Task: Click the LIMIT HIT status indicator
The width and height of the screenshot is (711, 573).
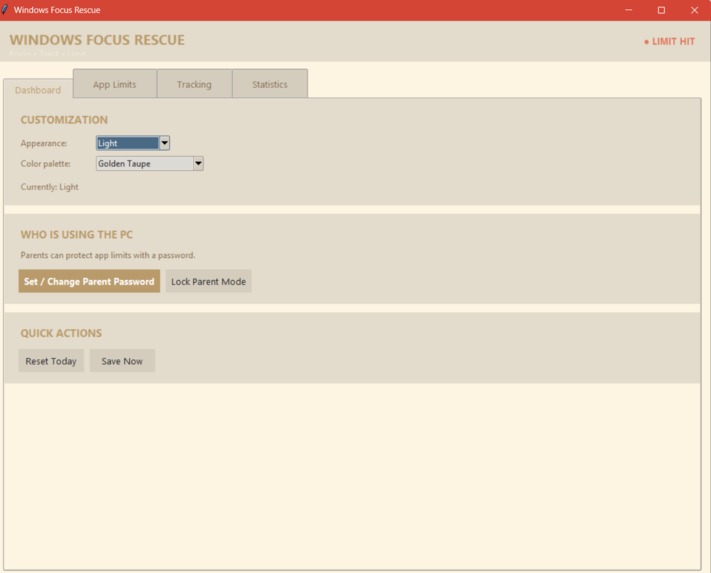Action: click(x=669, y=41)
